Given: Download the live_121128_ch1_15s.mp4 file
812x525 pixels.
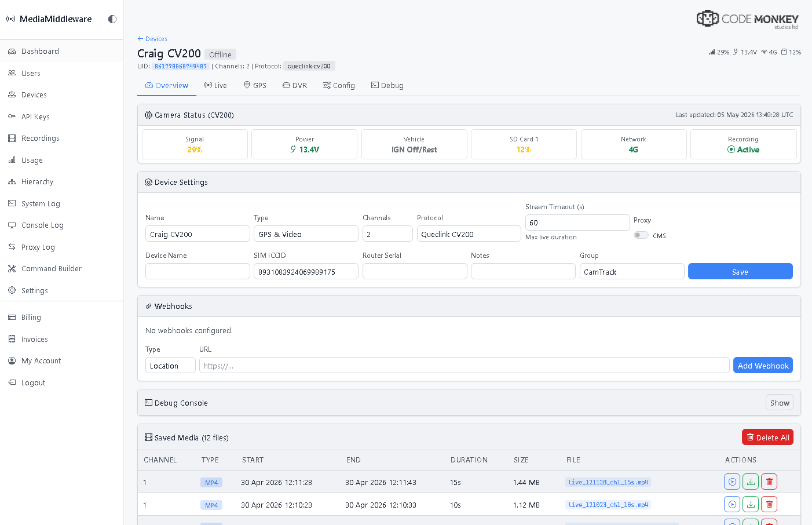Looking at the screenshot, I should (x=751, y=482).
